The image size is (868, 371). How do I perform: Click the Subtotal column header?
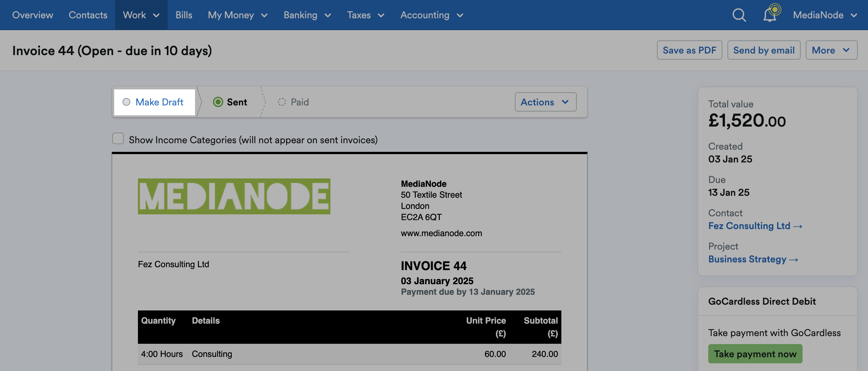click(540, 326)
